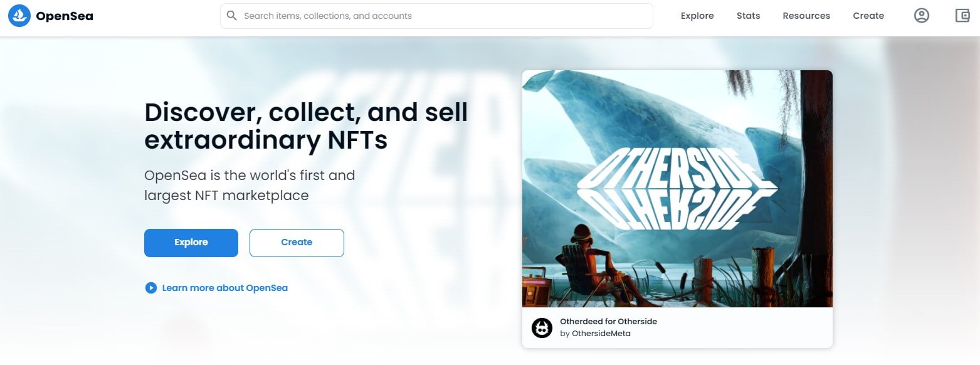Focus the search items and collections field
980x365 pixels.
tap(436, 16)
